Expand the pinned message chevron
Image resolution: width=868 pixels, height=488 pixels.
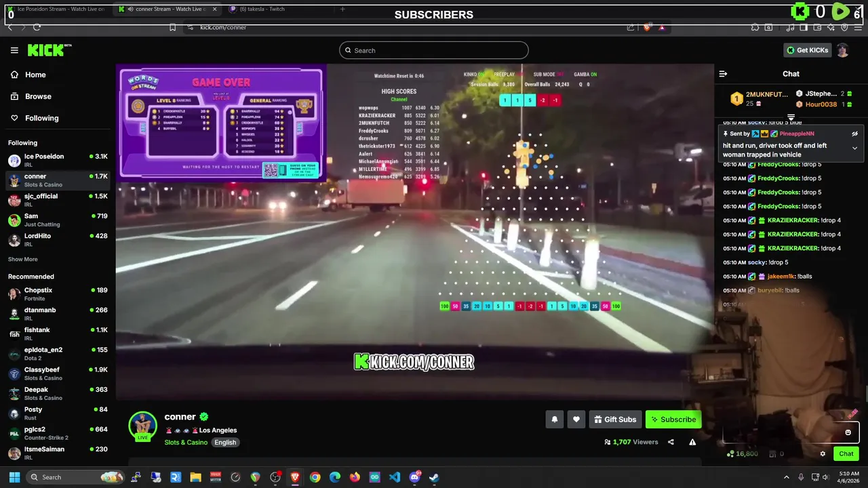[x=855, y=148]
